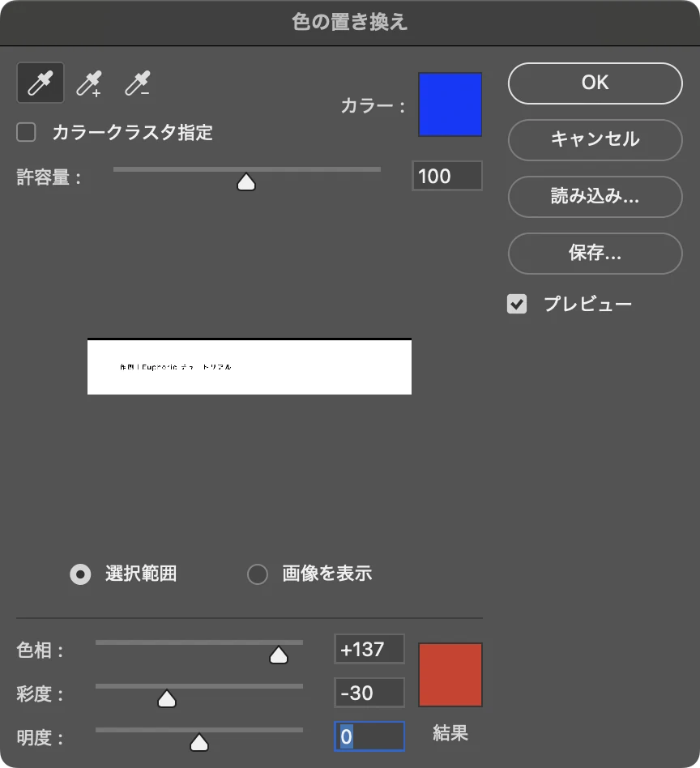Viewport: 700px width, 768px height.
Task: Enable the カラークラスタ指定 checkbox
Action: (26, 132)
